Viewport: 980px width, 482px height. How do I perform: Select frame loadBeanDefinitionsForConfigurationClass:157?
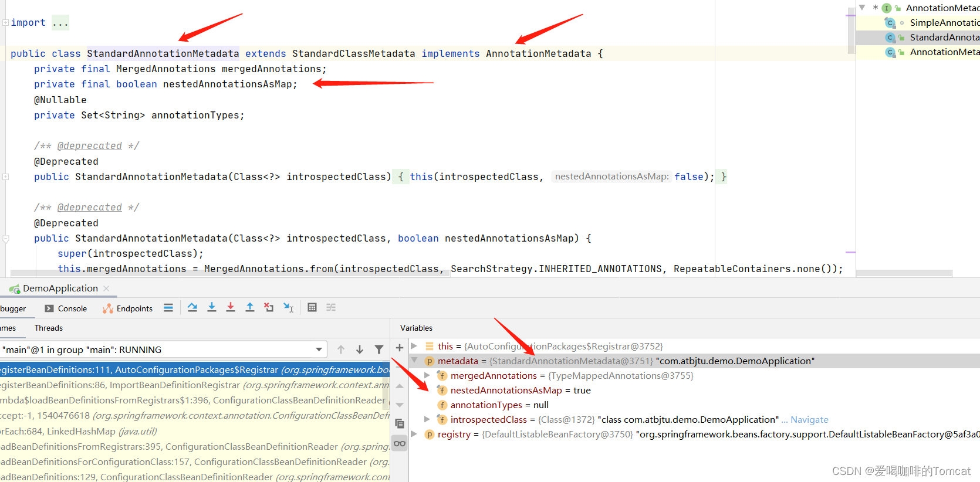(195, 461)
